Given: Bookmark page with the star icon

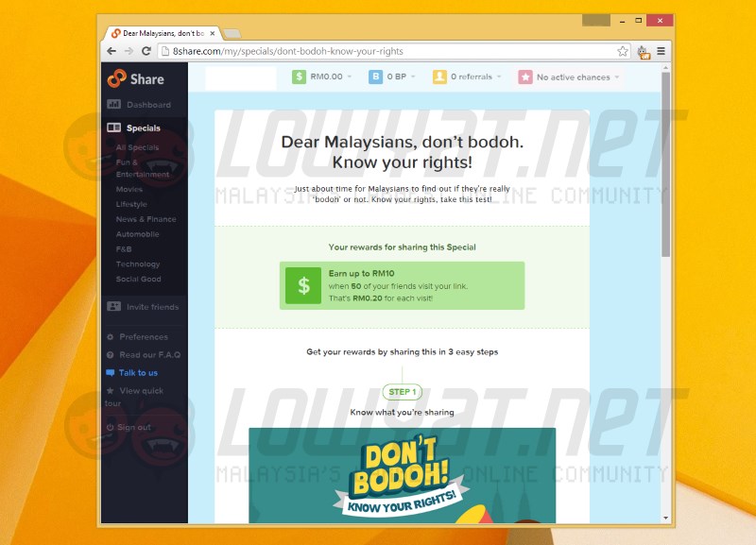Looking at the screenshot, I should 623,51.
